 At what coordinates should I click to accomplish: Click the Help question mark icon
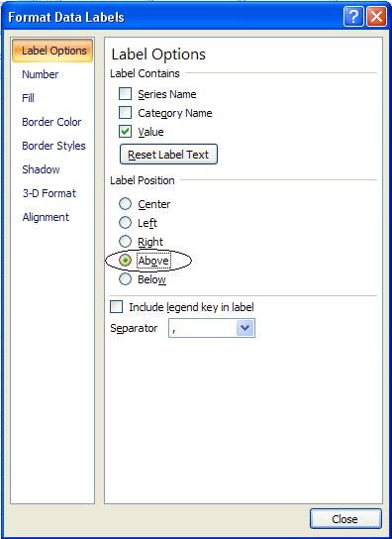[x=353, y=16]
